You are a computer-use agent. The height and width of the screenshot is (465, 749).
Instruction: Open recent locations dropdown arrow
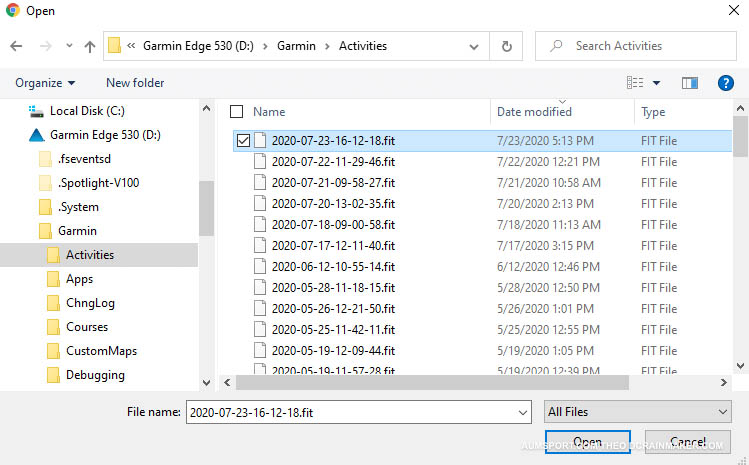click(69, 46)
